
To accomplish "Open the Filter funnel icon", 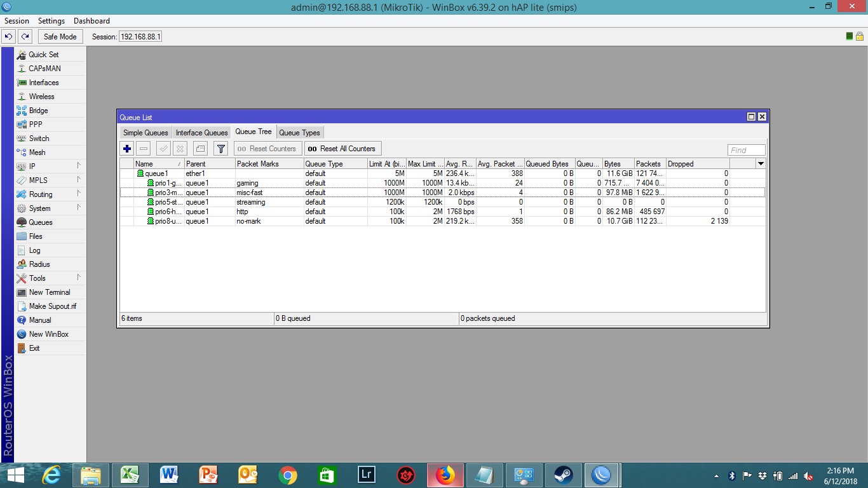I will (220, 149).
